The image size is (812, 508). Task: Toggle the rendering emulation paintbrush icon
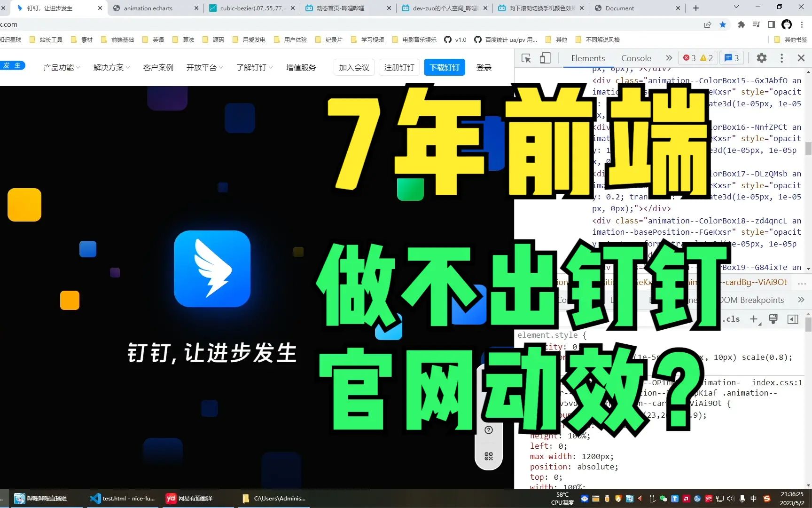tap(773, 319)
